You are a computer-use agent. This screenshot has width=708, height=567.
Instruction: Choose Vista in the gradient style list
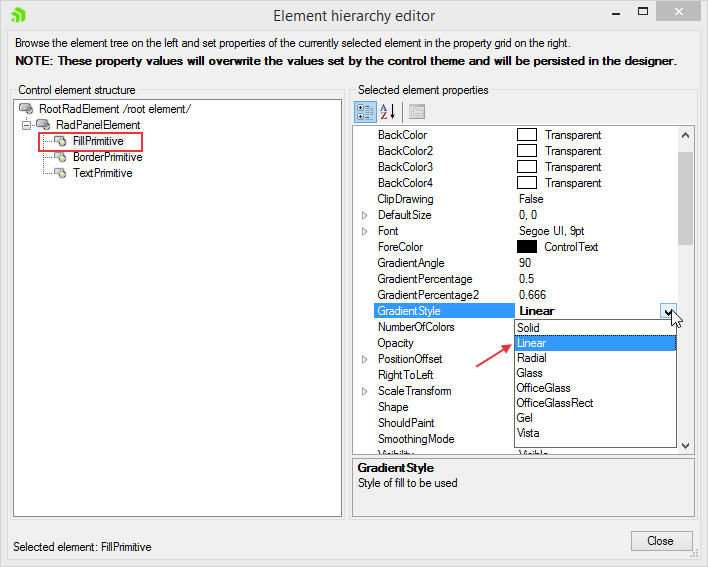(x=595, y=433)
